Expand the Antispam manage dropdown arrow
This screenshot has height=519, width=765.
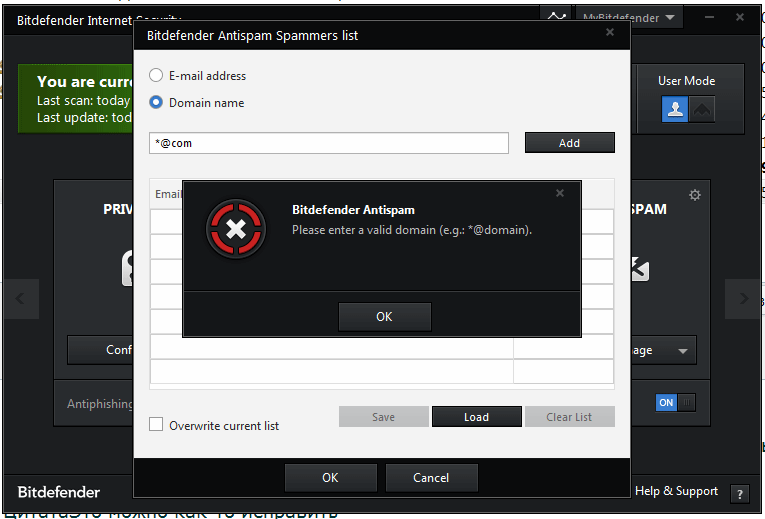click(683, 351)
